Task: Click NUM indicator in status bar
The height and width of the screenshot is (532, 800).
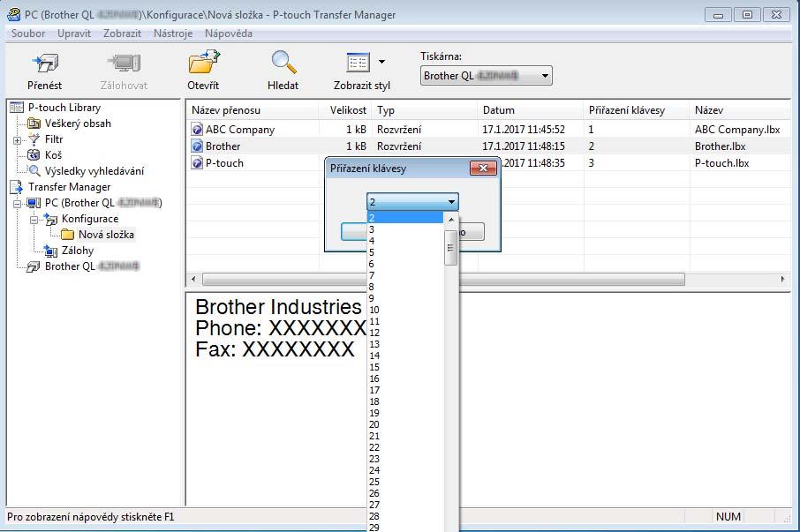Action: coord(728,517)
